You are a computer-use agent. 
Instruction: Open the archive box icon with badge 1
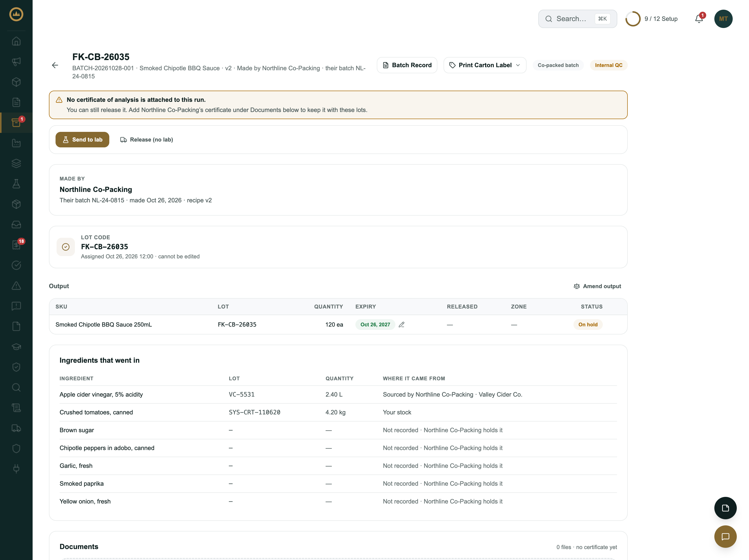(16, 122)
